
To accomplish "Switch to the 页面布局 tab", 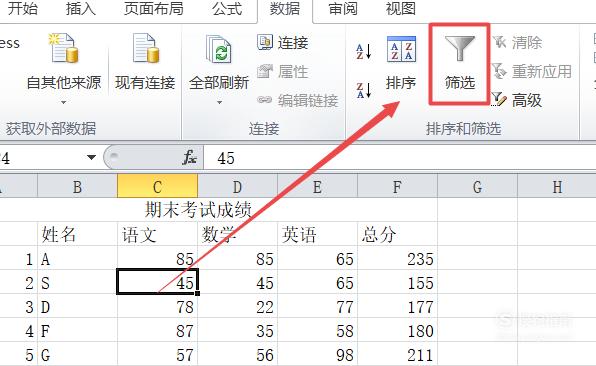I will click(154, 8).
